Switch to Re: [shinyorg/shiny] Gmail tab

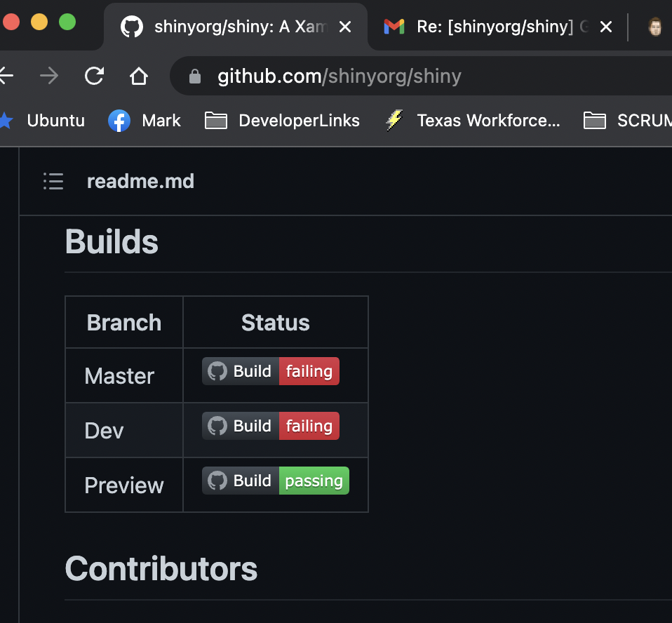497,27
